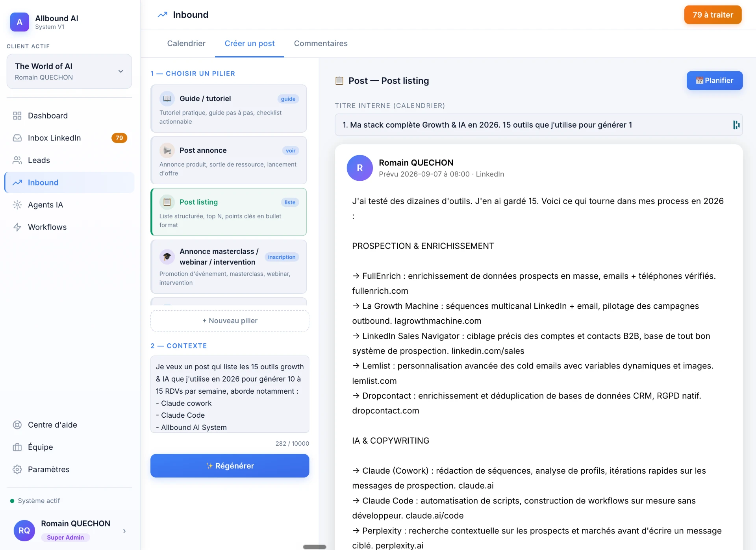The height and width of the screenshot is (550, 756).
Task: Click the Guide / tutoriel book icon
Action: pyautogui.click(x=167, y=98)
